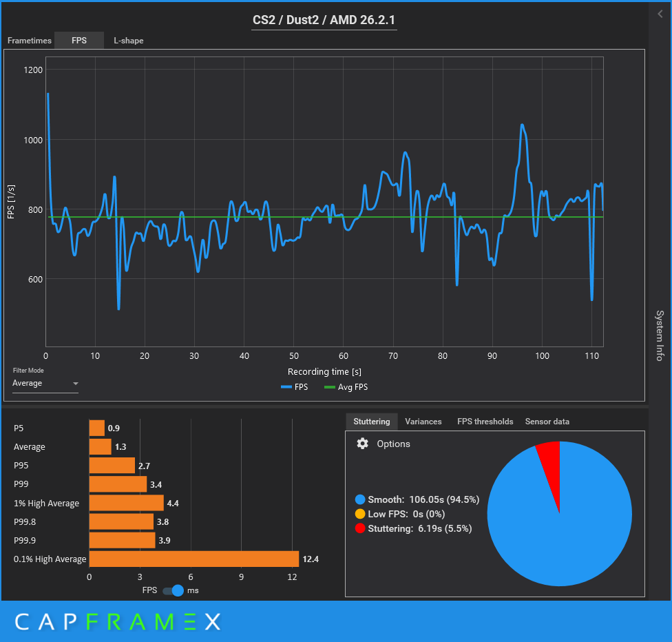The image size is (672, 642).
Task: Open the L-shape tab
Action: tap(129, 41)
